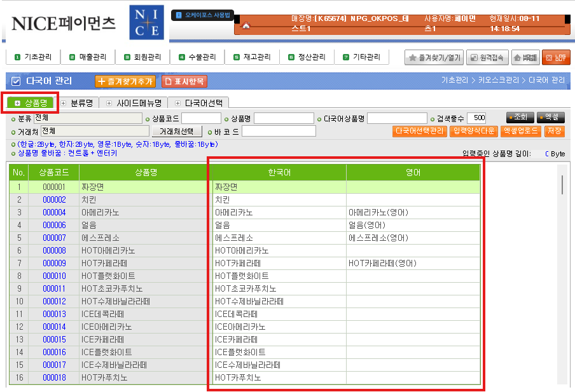Click the 거래처선택 button
The height and width of the screenshot is (392, 575).
click(176, 131)
